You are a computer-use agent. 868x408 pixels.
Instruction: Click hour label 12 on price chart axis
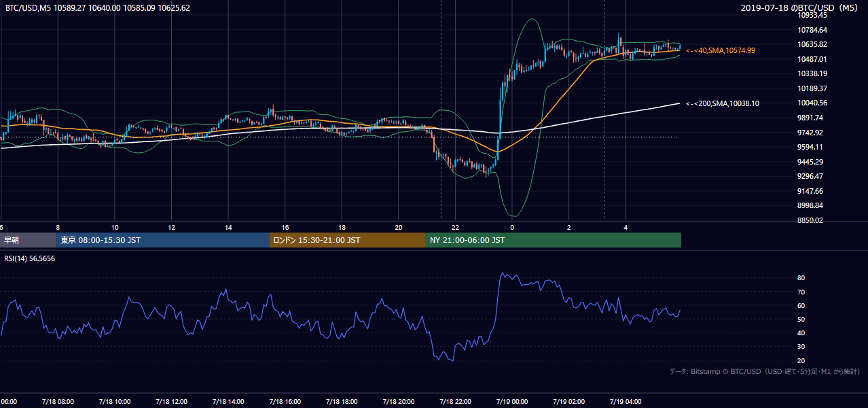click(x=172, y=228)
